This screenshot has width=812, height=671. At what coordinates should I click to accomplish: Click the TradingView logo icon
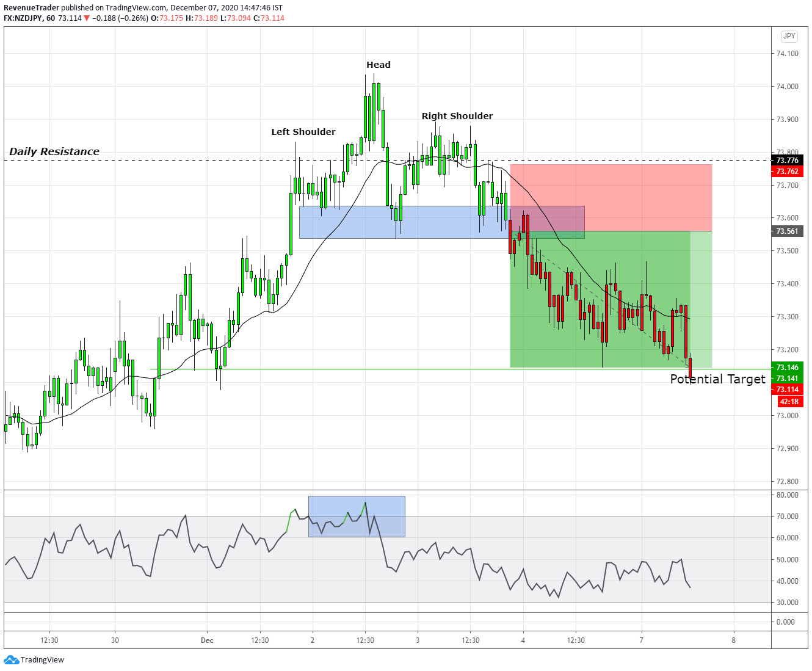12,659
